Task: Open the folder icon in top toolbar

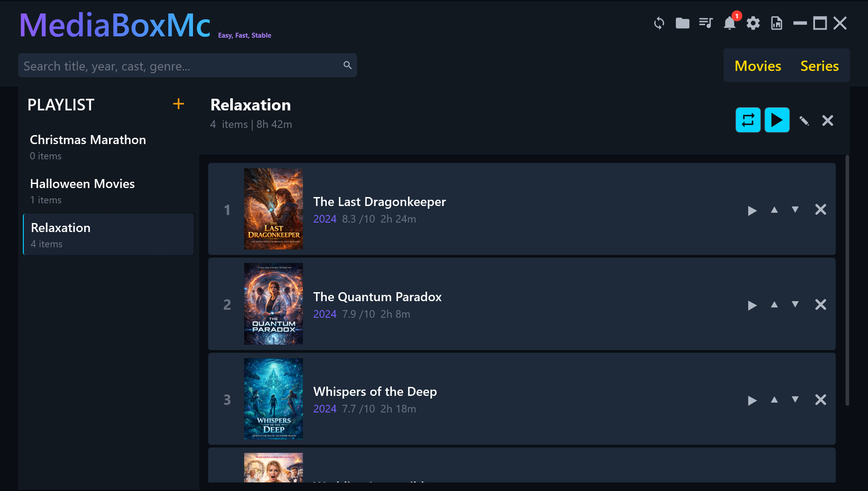Action: coord(682,23)
